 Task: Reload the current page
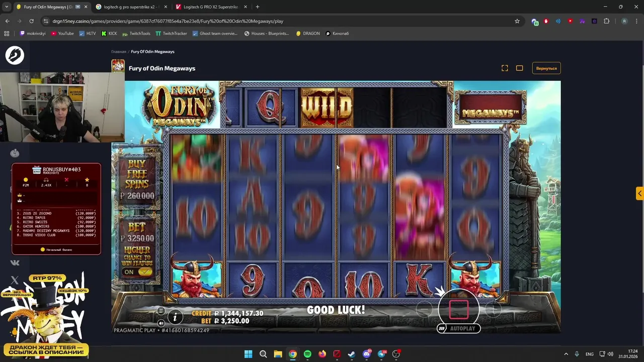pos(31,21)
